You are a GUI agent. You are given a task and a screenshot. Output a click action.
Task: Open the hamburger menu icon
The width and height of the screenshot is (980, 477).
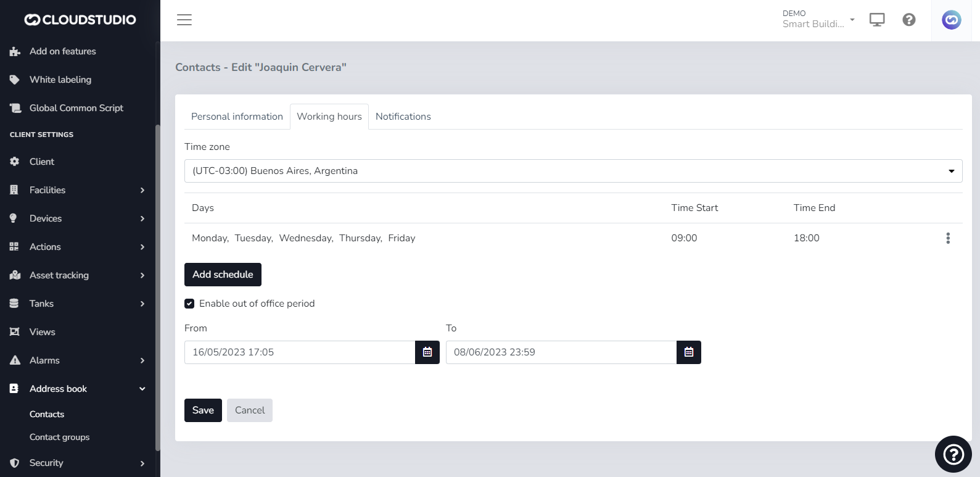(x=184, y=20)
